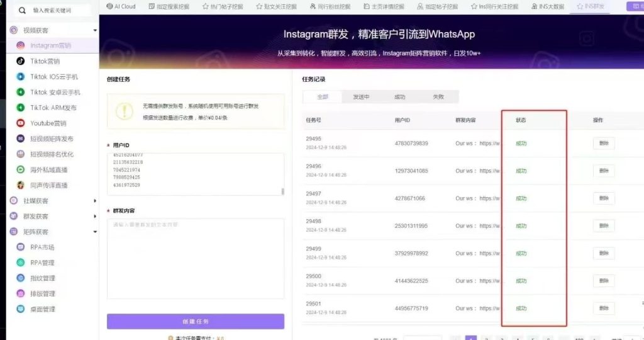This screenshot has height=340, width=644.
Task: Delete task 29496 with its 删除 button
Action: (x=604, y=171)
